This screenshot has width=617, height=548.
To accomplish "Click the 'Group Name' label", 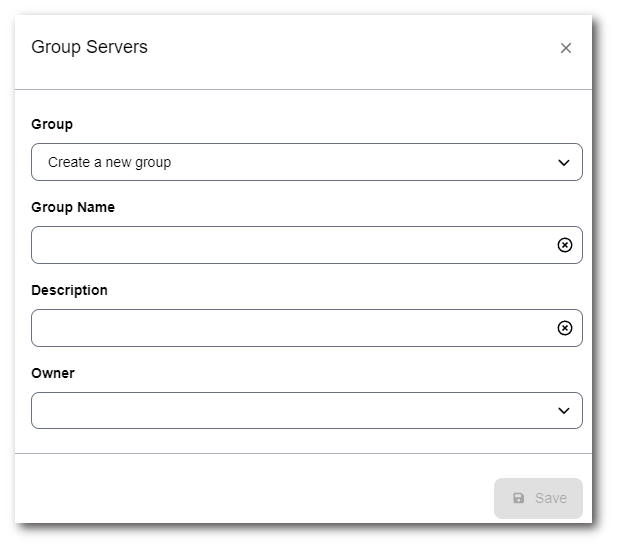I will [x=73, y=207].
